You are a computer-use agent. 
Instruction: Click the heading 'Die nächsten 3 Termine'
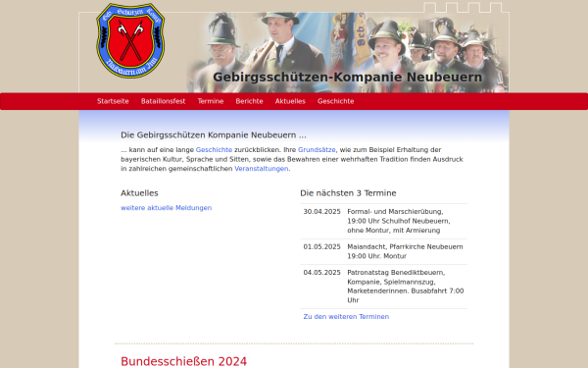(x=348, y=193)
